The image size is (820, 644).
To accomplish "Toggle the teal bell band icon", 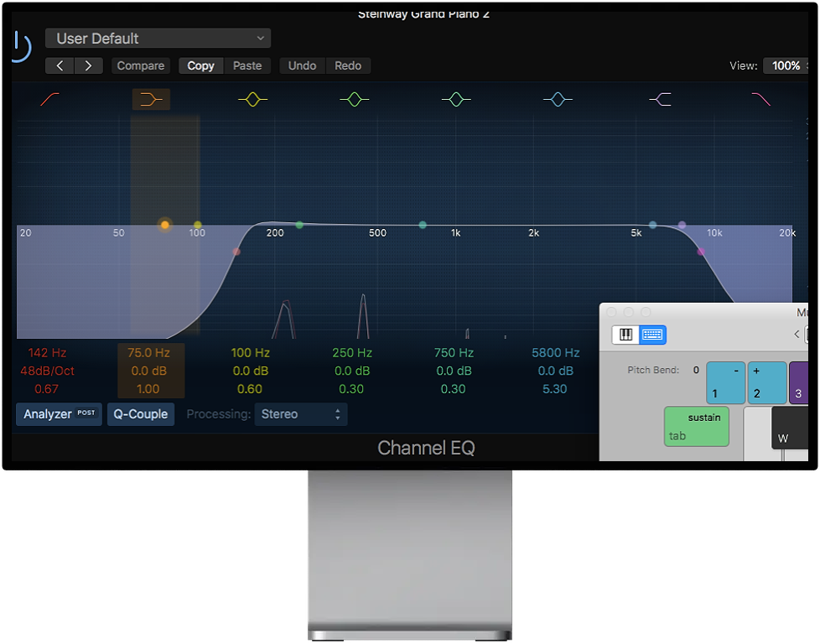I will click(456, 99).
